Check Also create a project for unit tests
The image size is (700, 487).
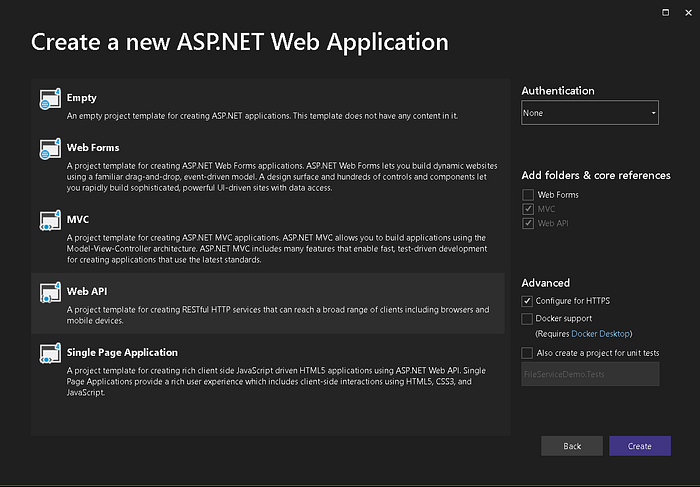tap(527, 353)
